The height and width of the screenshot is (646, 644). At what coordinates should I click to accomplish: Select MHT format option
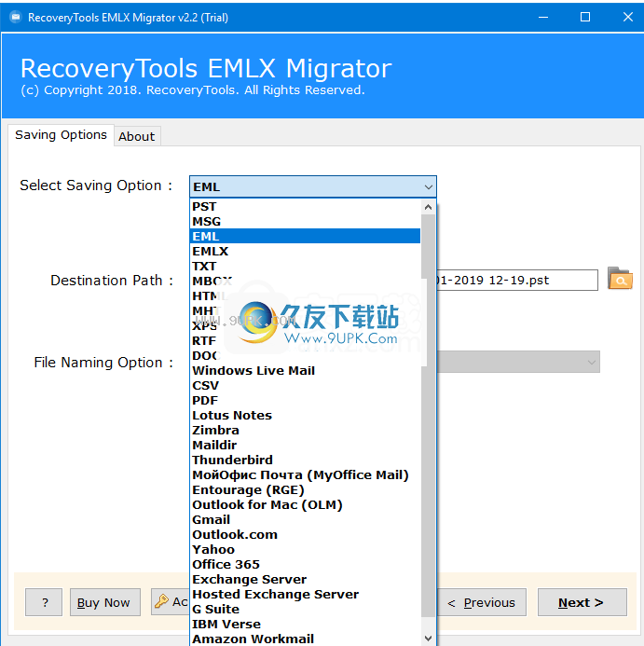(x=306, y=310)
